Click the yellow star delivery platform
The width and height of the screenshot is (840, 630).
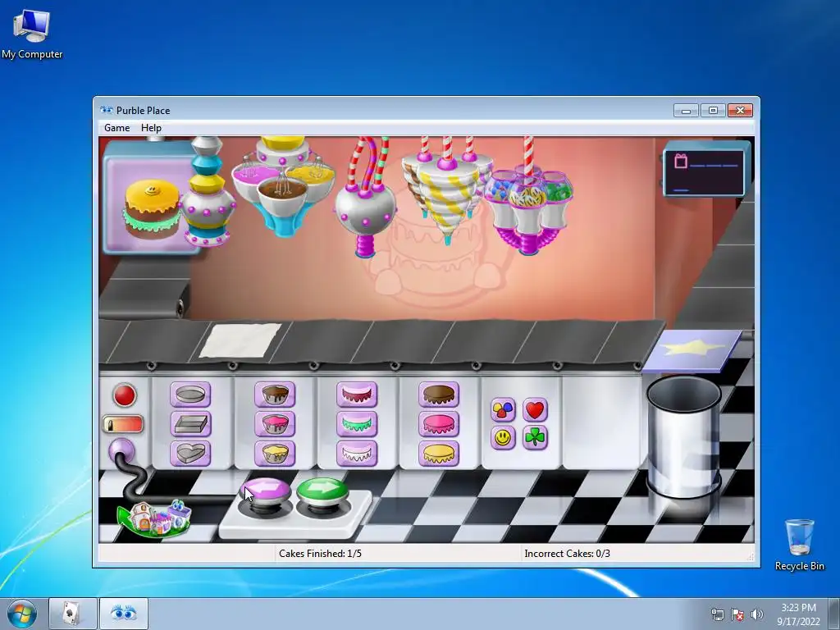pyautogui.click(x=692, y=350)
